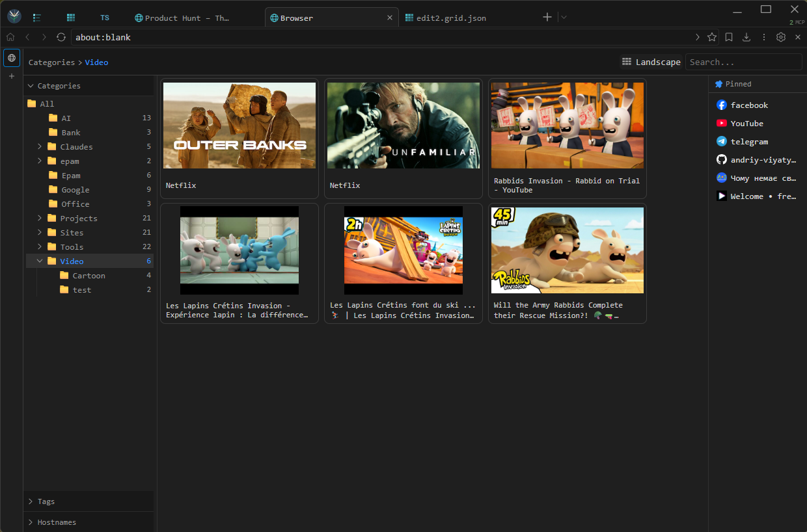Open the pinned facebook link
This screenshot has width=807, height=532.
(x=756, y=105)
